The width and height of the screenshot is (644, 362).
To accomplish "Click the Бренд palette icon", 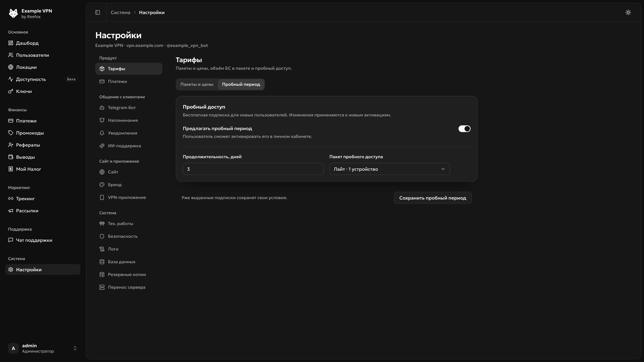I will pos(102,185).
